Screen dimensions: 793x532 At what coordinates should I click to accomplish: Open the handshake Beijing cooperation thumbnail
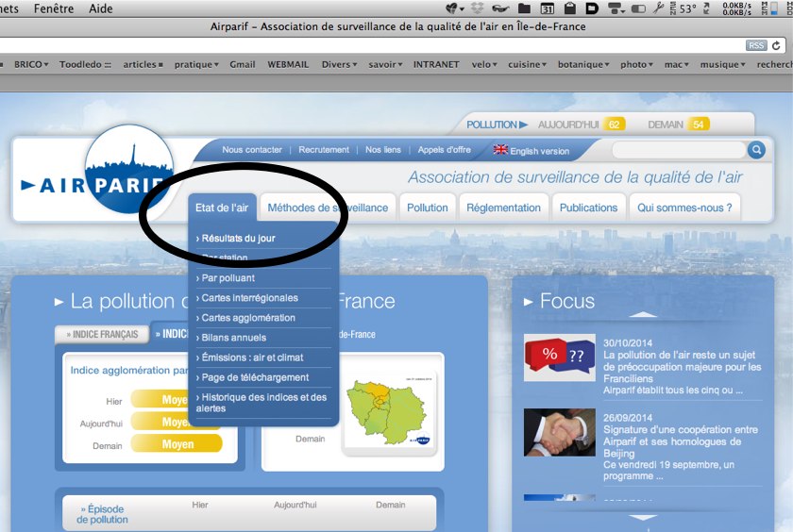pyautogui.click(x=559, y=432)
